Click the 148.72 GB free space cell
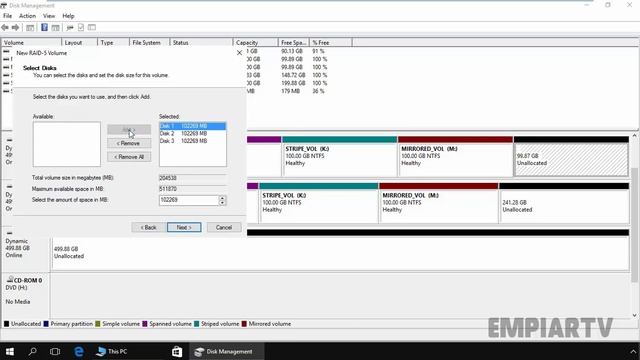640x360 pixels. [293, 75]
